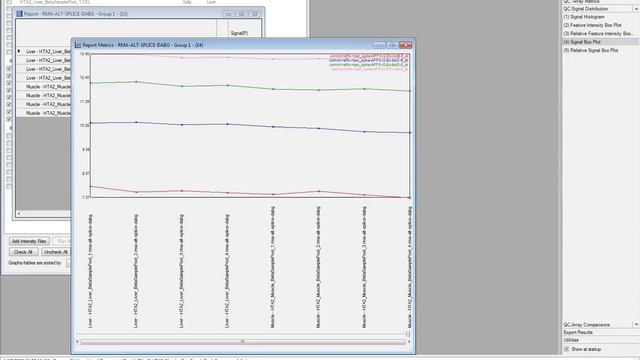Maximize the Report Metrics window
Viewport: 640px width, 360px height.
click(393, 44)
